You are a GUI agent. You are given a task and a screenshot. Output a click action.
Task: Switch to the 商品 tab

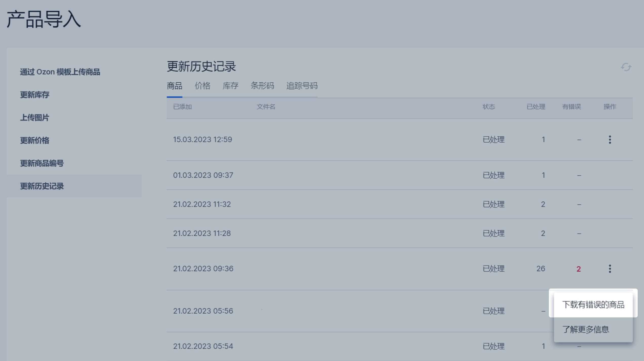(x=174, y=86)
